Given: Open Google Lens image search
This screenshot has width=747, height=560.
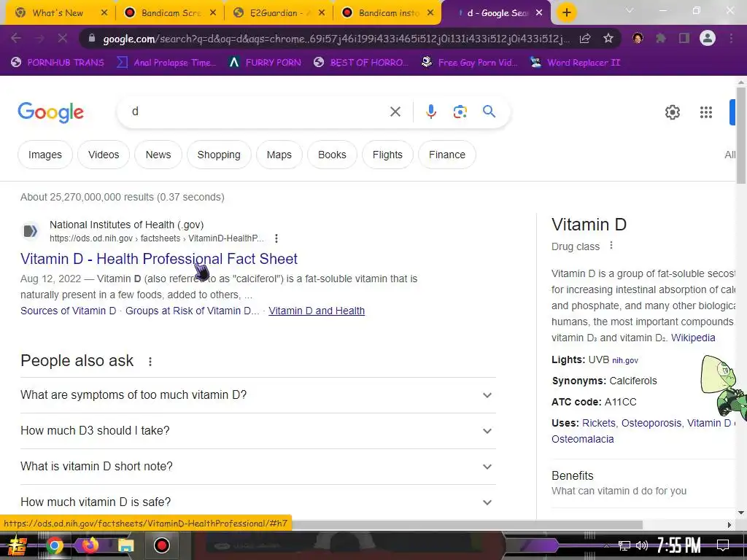Looking at the screenshot, I should 460,112.
